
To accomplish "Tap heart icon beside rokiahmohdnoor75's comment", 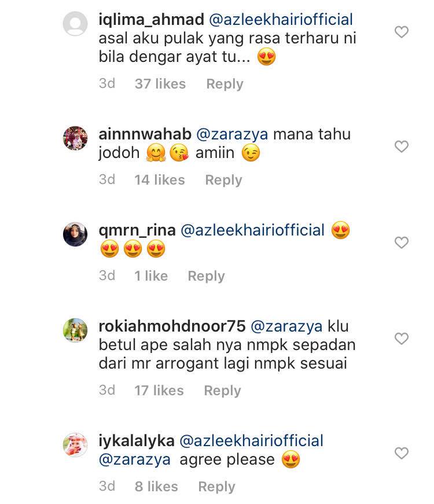I will click(x=401, y=339).
